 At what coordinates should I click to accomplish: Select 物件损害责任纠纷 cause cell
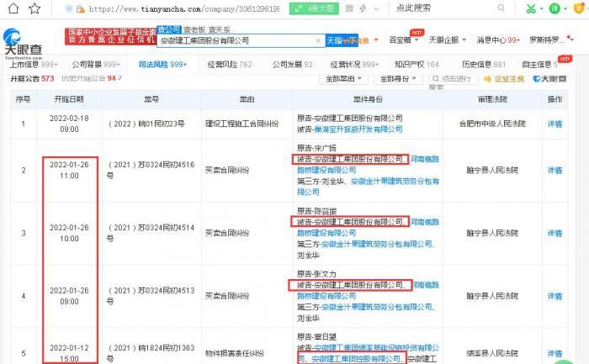tap(235, 354)
